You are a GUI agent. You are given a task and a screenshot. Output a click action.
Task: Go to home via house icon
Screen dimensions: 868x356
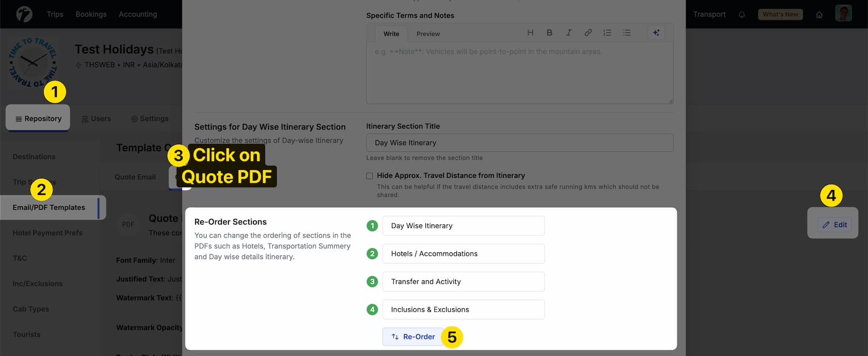[x=819, y=15]
